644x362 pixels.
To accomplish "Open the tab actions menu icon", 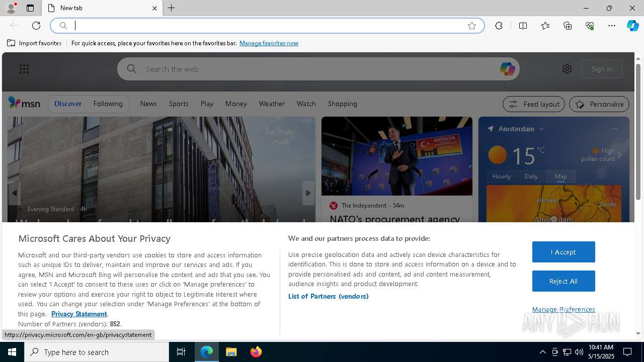I will click(30, 8).
